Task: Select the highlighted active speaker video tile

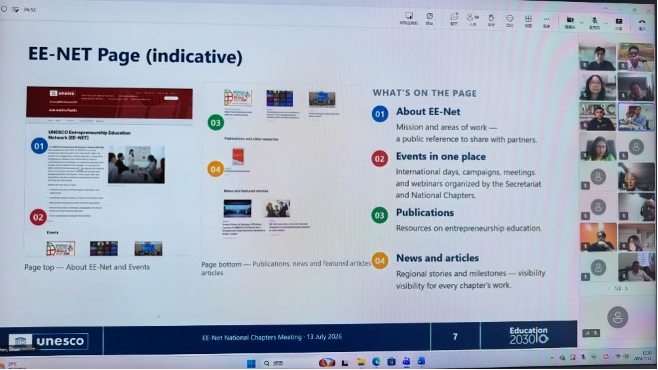Action: point(636,117)
